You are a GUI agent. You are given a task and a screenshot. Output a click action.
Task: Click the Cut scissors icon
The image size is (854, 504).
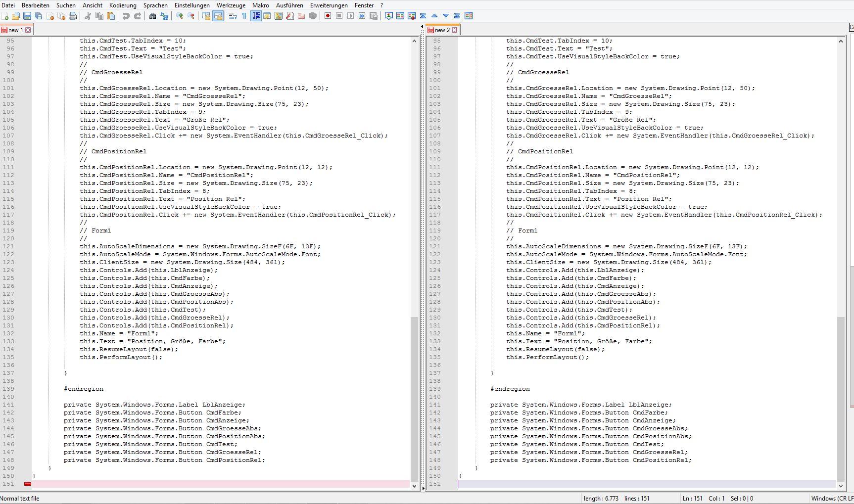88,16
